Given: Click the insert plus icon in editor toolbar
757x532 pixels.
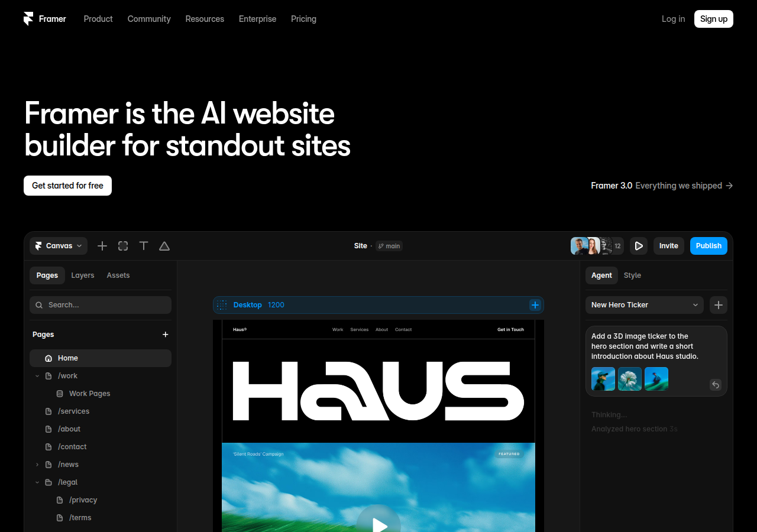Looking at the screenshot, I should 102,246.
